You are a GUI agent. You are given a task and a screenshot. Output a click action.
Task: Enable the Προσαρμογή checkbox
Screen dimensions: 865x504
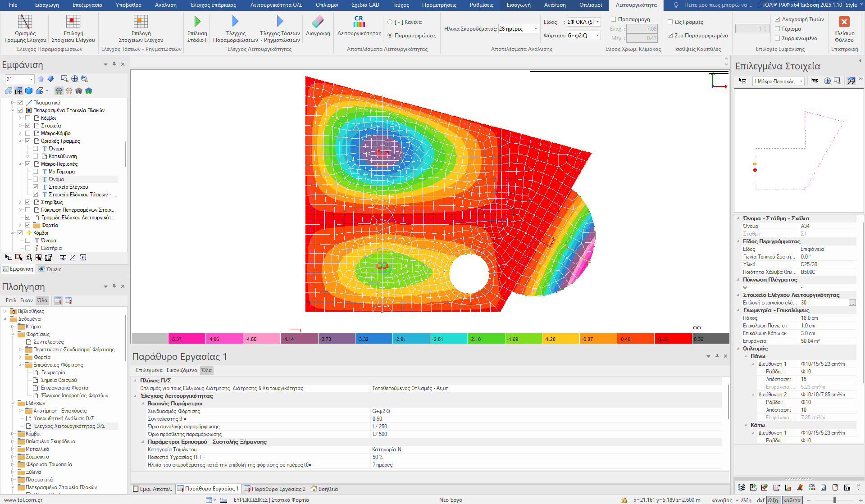coord(613,19)
